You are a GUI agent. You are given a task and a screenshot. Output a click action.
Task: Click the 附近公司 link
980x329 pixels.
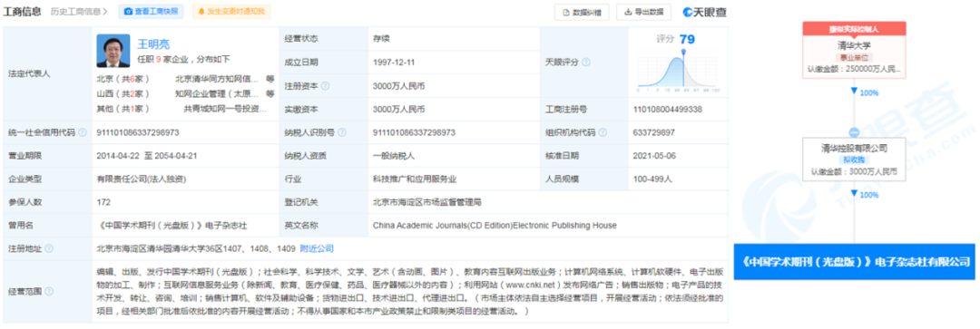[317, 248]
